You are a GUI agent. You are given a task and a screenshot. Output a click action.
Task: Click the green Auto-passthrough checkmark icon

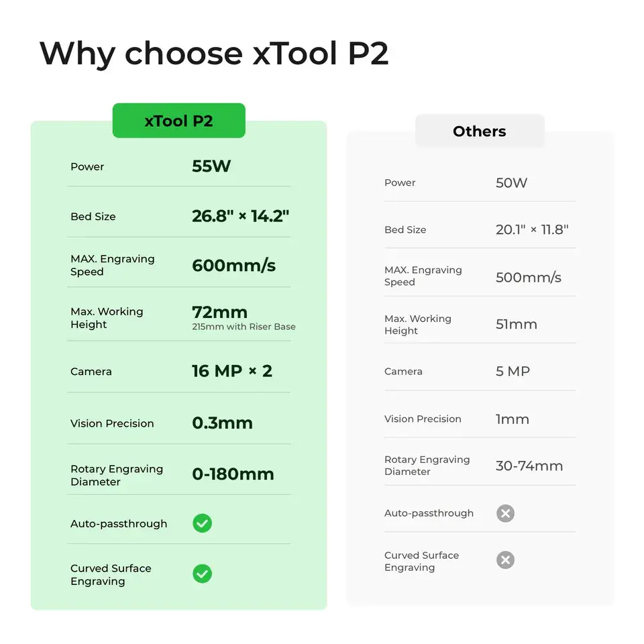202,523
